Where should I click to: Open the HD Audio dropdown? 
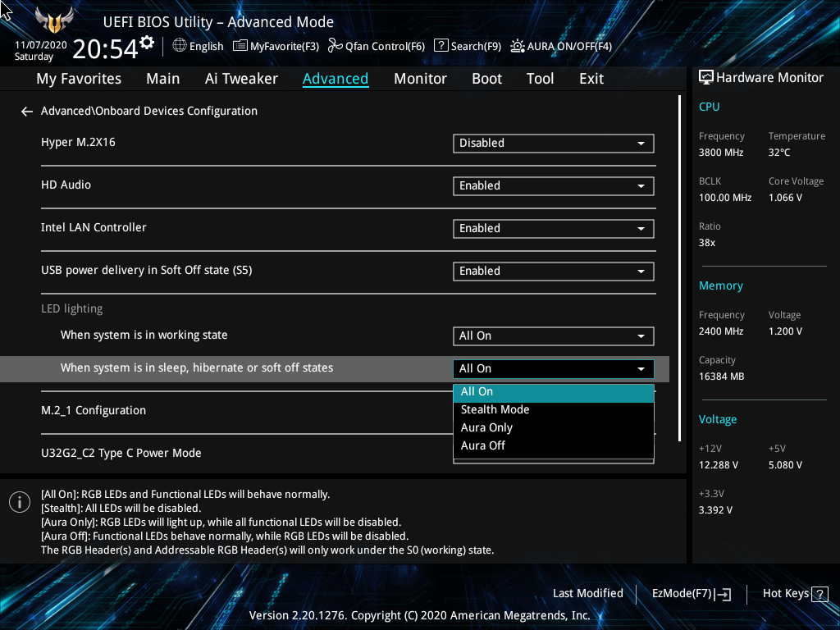[553, 186]
